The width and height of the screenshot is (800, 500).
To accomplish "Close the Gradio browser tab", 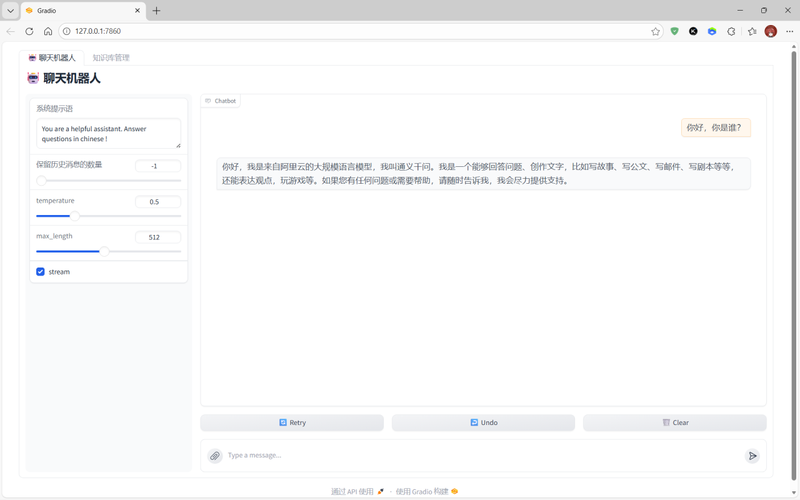I will coord(137,10).
